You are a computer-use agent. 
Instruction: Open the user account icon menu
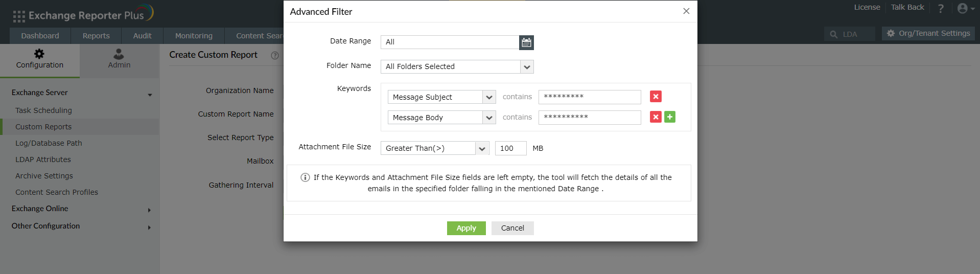pos(963,9)
